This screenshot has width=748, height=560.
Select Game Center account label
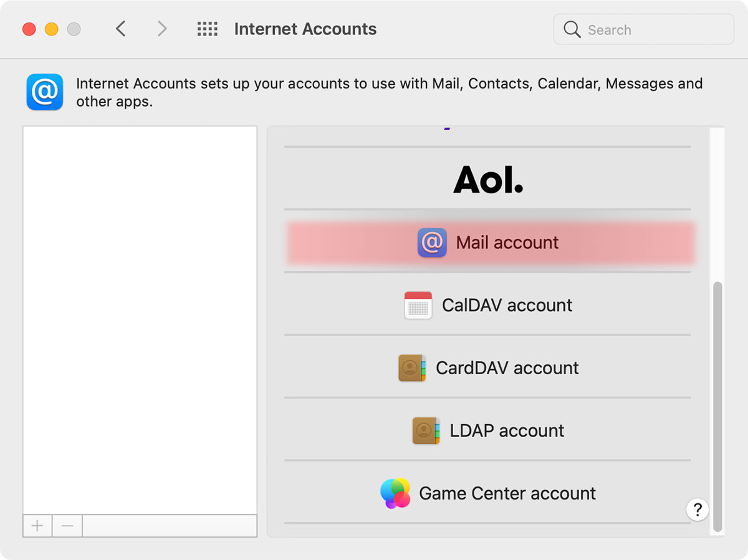click(507, 493)
